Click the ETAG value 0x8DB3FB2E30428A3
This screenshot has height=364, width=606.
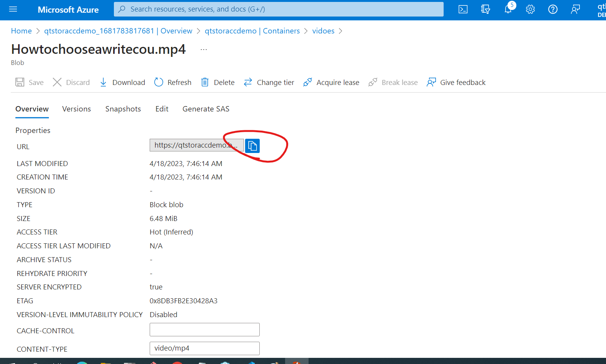184,301
